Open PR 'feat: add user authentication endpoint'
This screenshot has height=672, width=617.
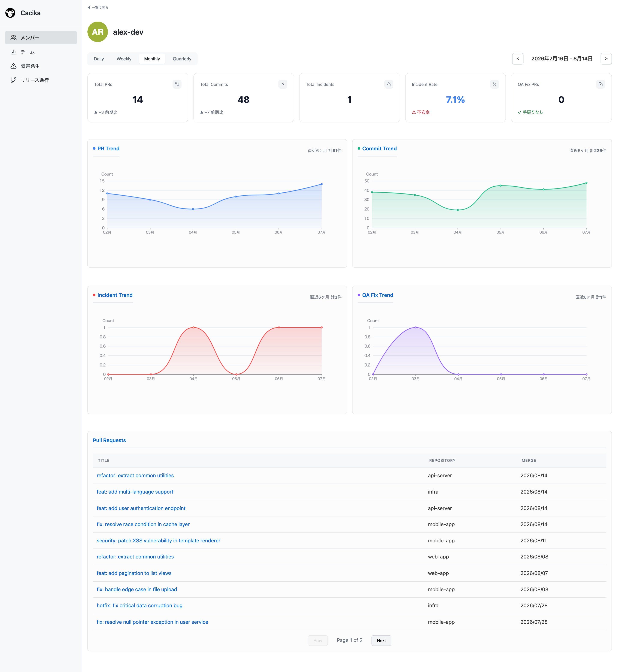[x=141, y=508]
